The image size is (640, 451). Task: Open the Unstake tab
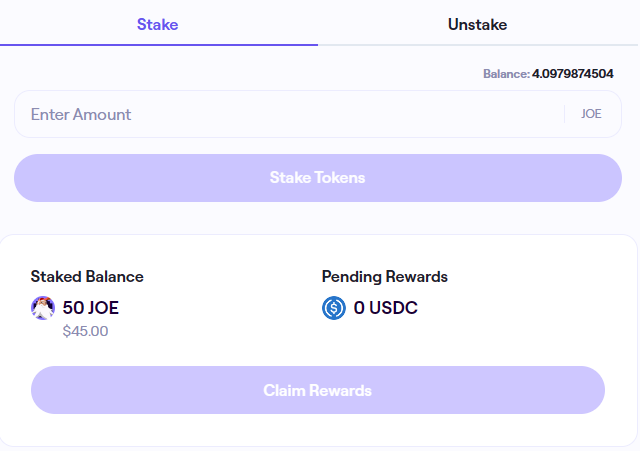click(x=478, y=24)
